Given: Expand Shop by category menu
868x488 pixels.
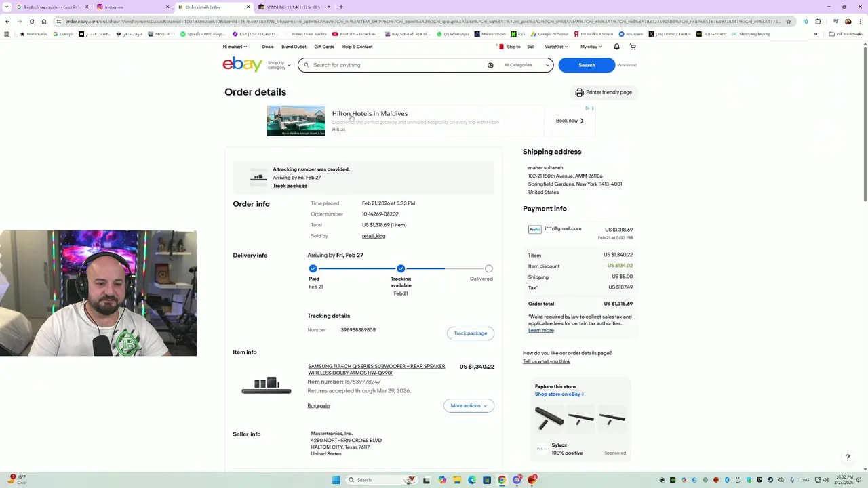Looking at the screenshot, I should click(279, 65).
